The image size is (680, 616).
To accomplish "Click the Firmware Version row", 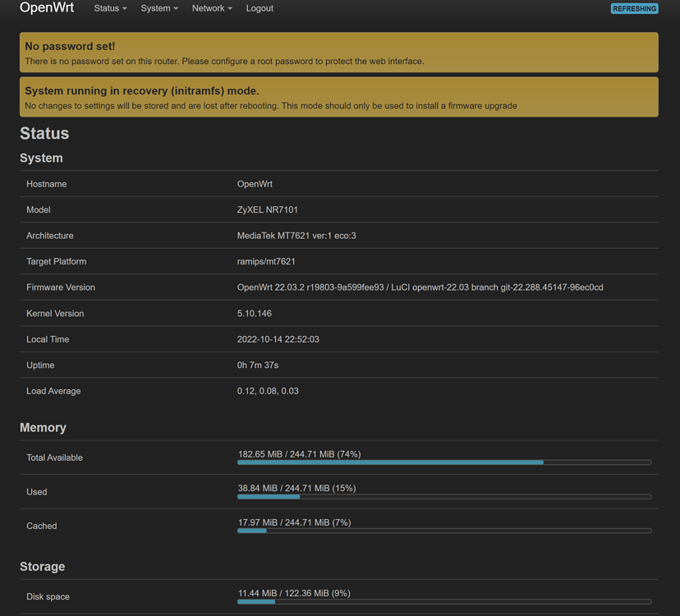I will (x=340, y=287).
